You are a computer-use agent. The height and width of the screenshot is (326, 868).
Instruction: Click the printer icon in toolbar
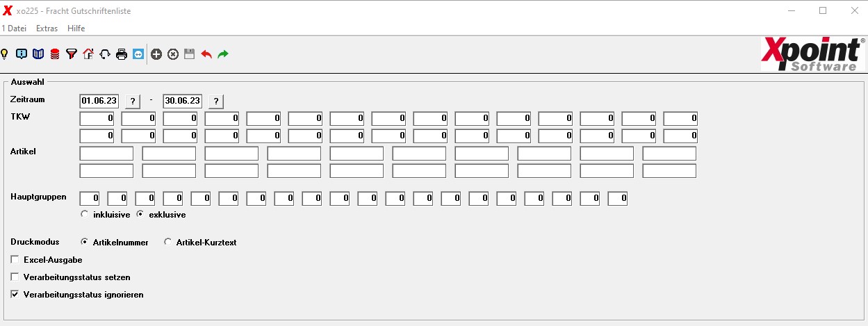122,54
